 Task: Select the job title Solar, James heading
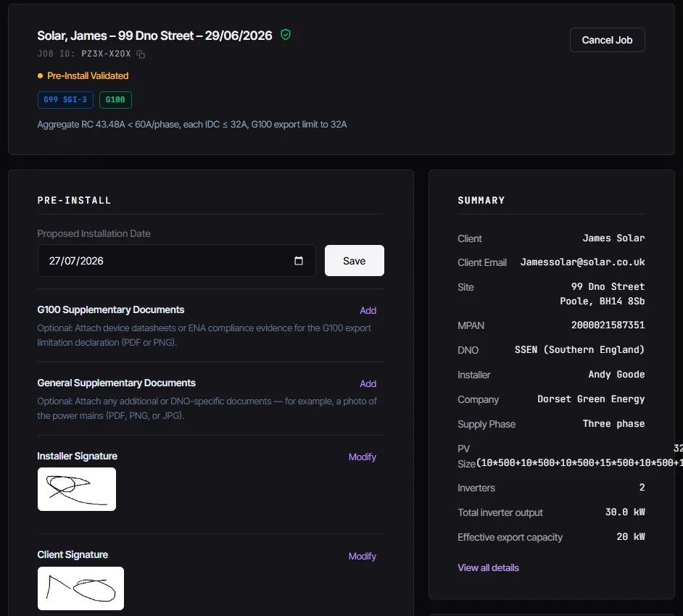pos(154,36)
